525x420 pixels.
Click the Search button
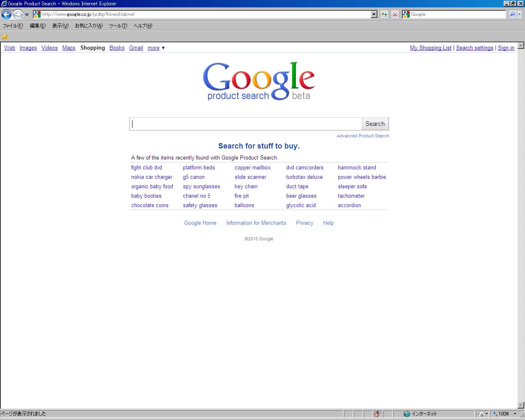click(375, 124)
